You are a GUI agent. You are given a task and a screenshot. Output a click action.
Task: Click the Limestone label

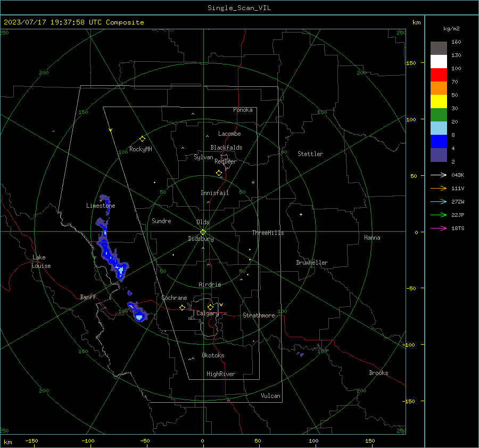[101, 206]
